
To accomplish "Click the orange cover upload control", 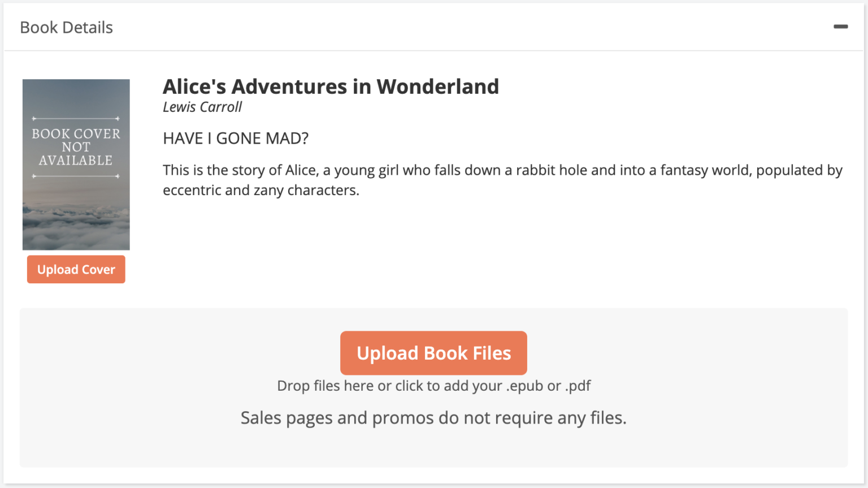I will point(76,269).
